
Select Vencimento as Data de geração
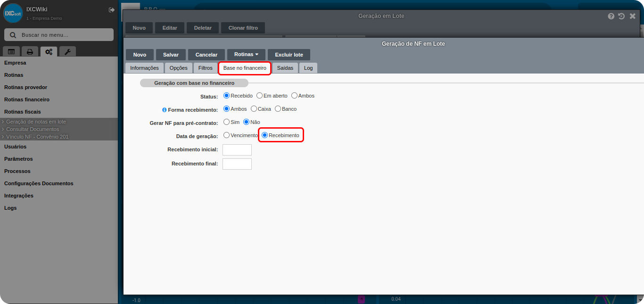tap(226, 135)
